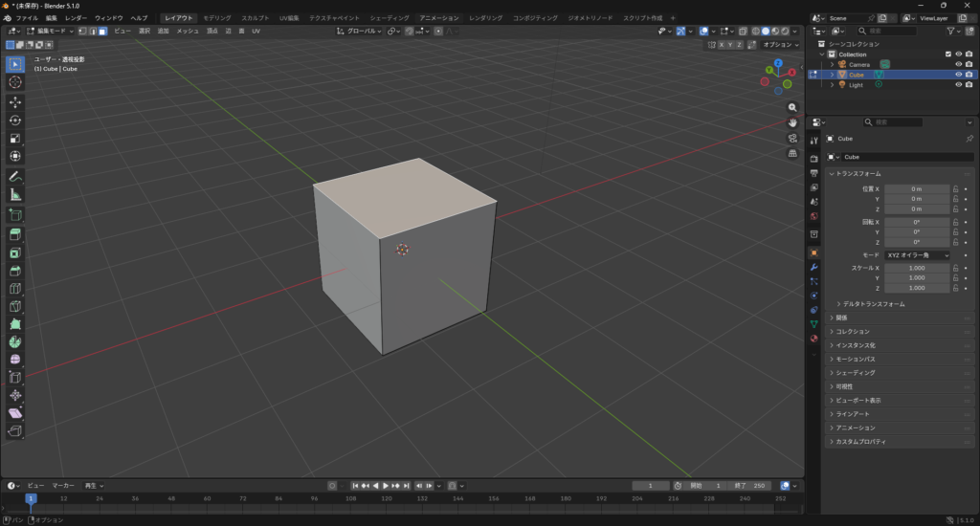Open the グローバル orientation dropdown
Viewport: 980px width, 526px height.
coord(359,31)
